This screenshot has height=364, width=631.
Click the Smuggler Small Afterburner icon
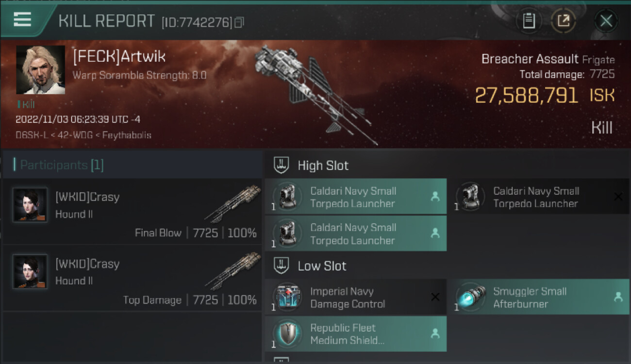[471, 297]
